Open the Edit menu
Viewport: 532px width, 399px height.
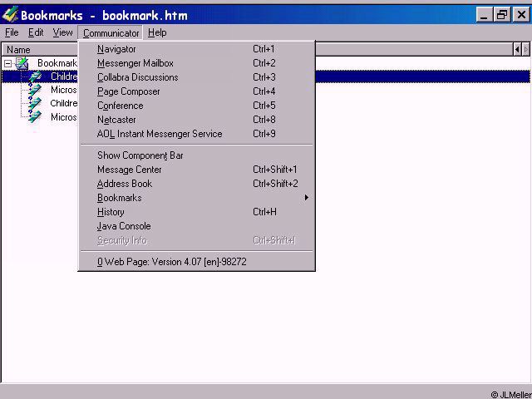(36, 32)
